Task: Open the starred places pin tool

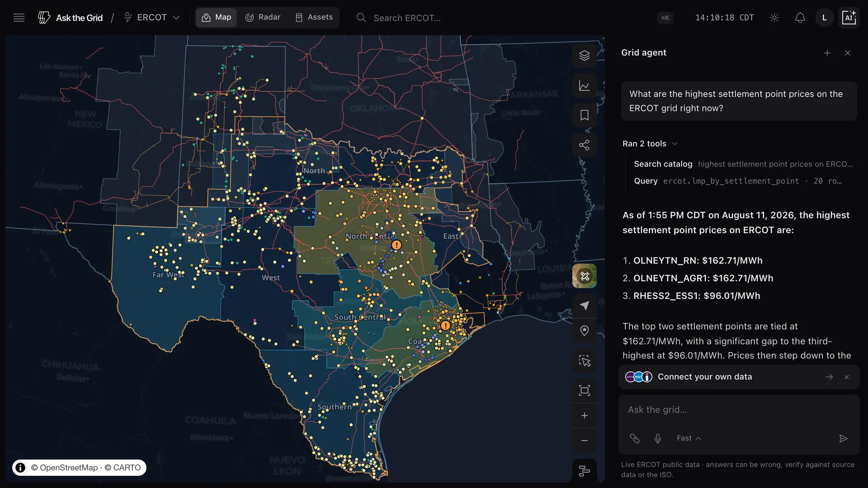Action: click(x=584, y=330)
